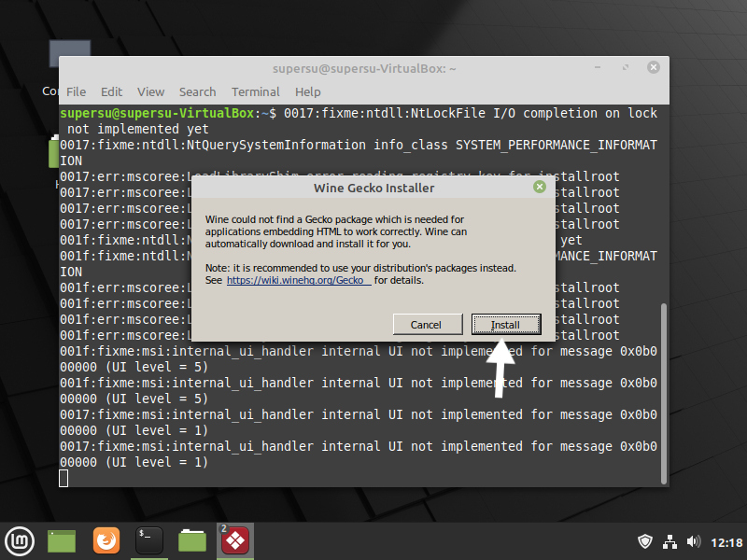Click the volume speaker tray icon
This screenshot has height=560, width=747.
pyautogui.click(x=694, y=542)
